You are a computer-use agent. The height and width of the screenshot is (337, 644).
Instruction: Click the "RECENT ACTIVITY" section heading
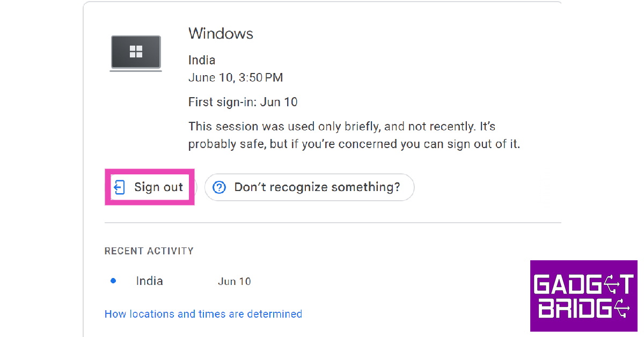(149, 251)
